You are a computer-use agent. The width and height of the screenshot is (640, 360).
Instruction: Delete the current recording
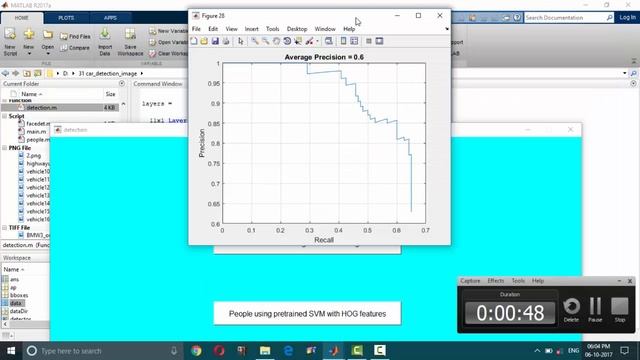tap(571, 310)
